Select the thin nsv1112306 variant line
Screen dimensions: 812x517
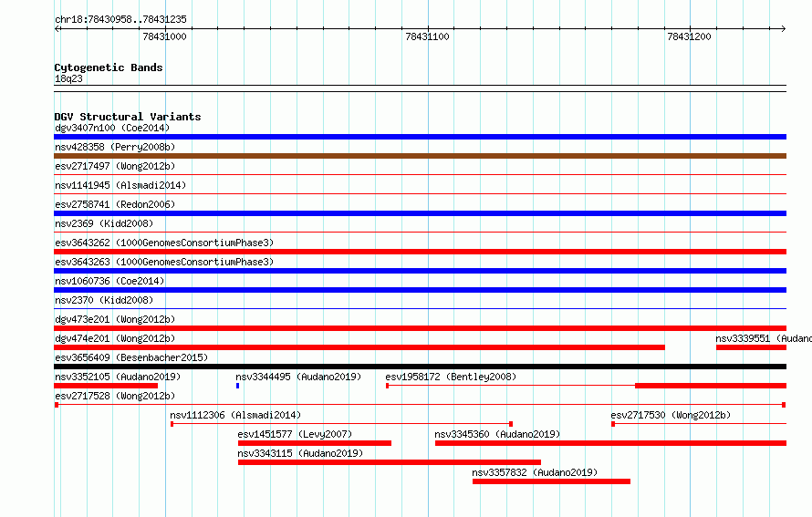tap(342, 424)
